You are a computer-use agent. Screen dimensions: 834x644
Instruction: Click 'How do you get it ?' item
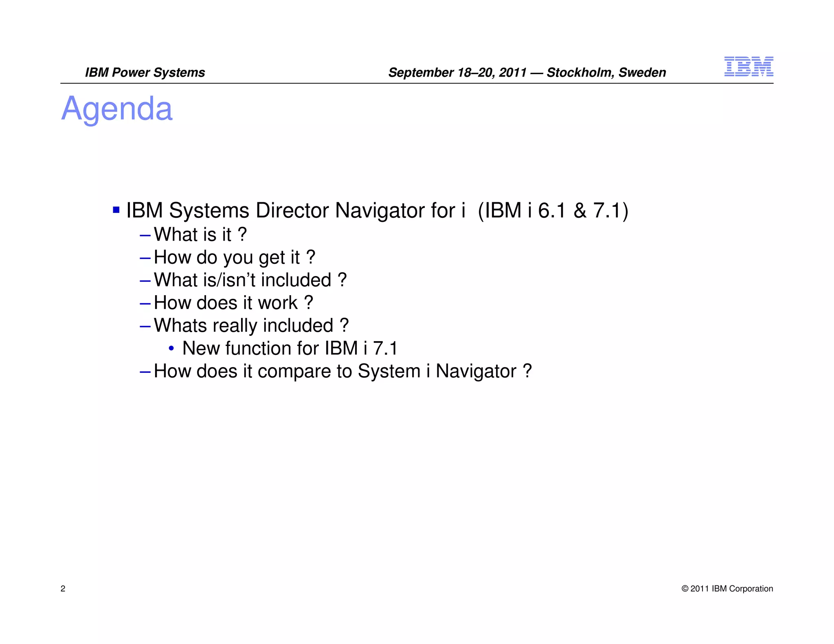coord(234,257)
